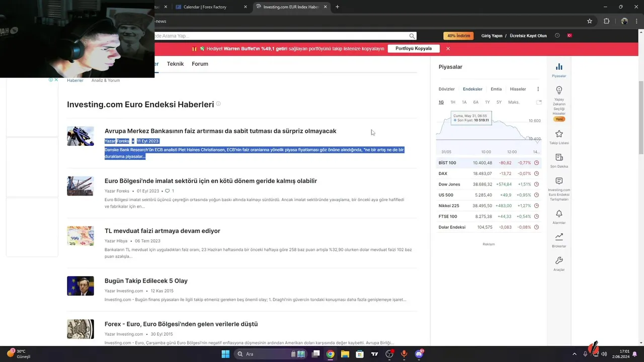Open the Chrome extensions puzzle icon

coord(606,21)
